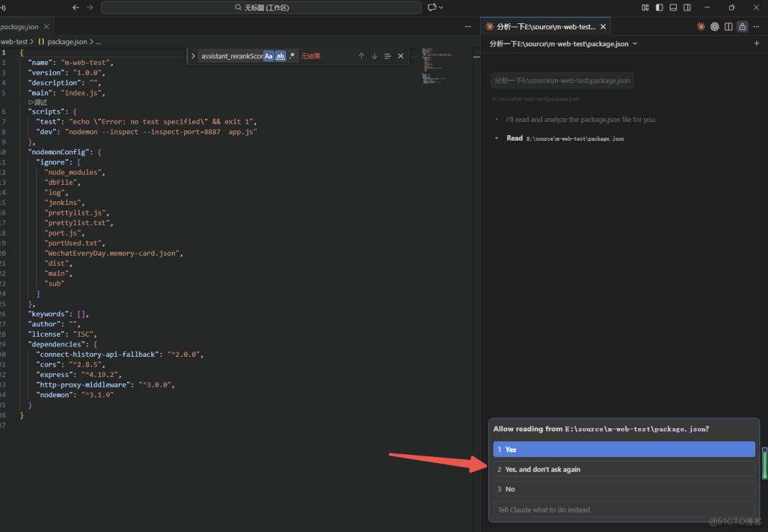
Task: Toggle Match Case in the find widget
Action: pyautogui.click(x=269, y=56)
